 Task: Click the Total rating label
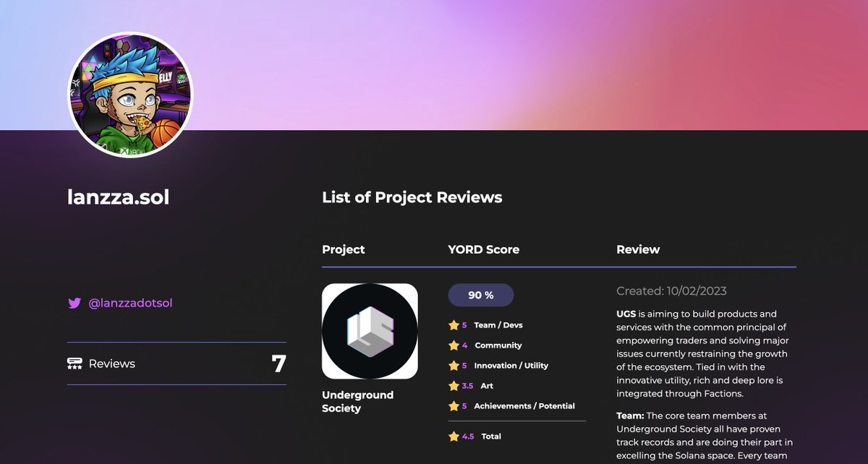491,437
